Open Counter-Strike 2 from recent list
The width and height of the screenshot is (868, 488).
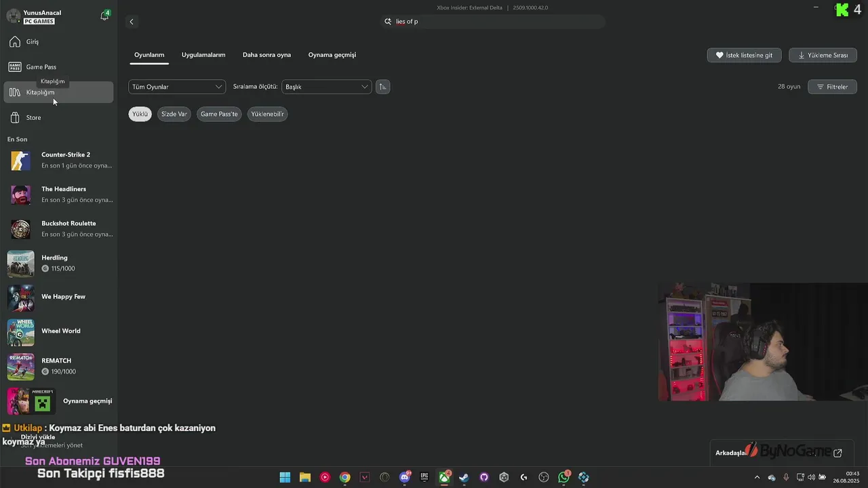point(60,161)
